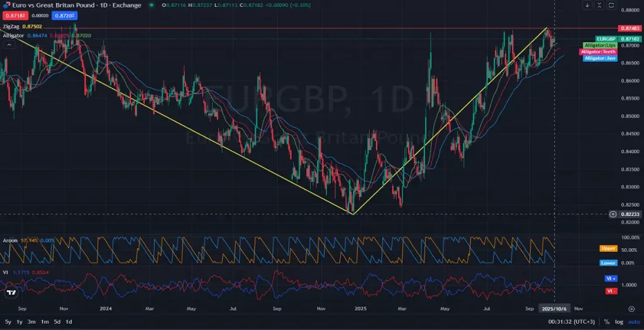The width and height of the screenshot is (644, 330).
Task: Expand the ZigZag indicator legend
Action: click(x=11, y=26)
